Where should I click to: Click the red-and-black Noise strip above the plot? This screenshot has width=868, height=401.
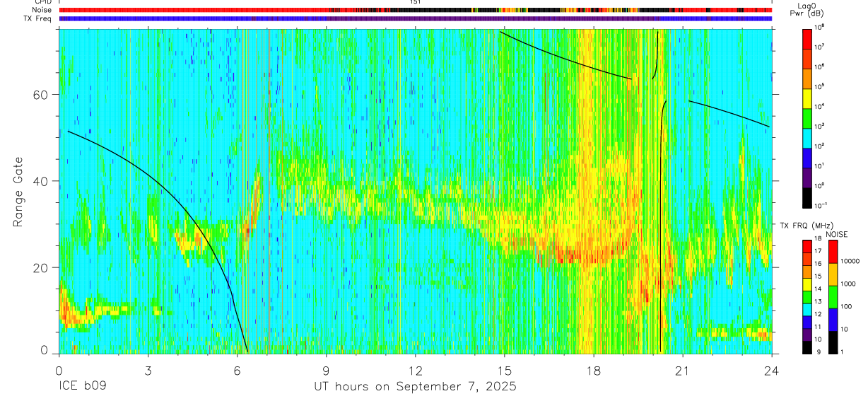click(416, 10)
